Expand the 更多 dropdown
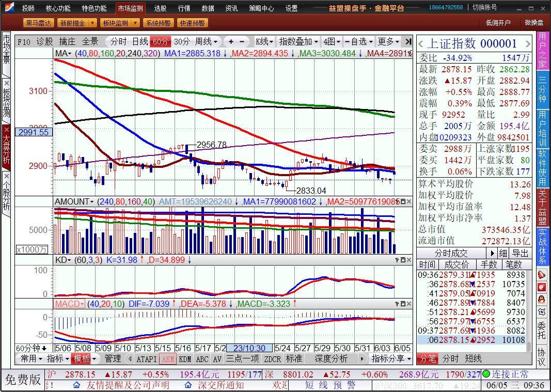 (389, 42)
